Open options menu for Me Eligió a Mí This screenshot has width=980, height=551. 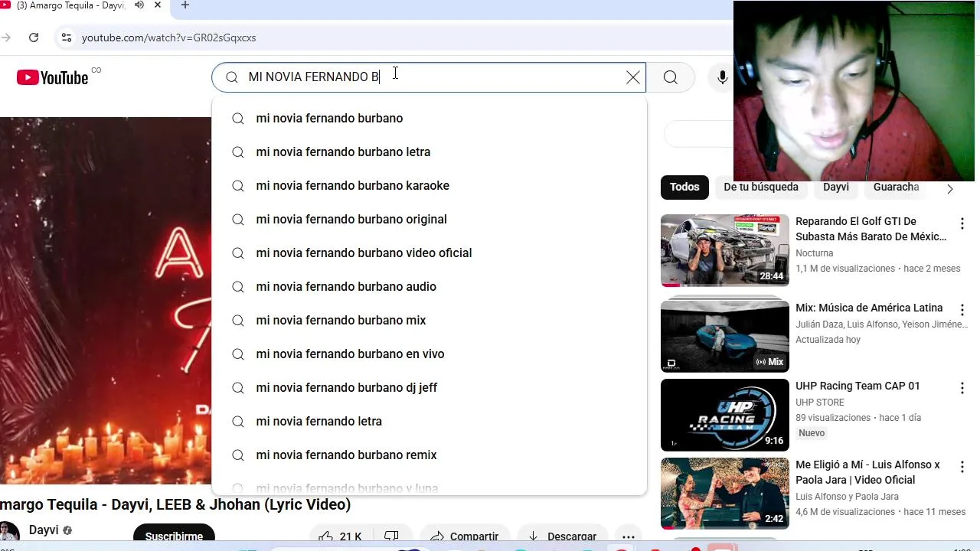point(962,467)
